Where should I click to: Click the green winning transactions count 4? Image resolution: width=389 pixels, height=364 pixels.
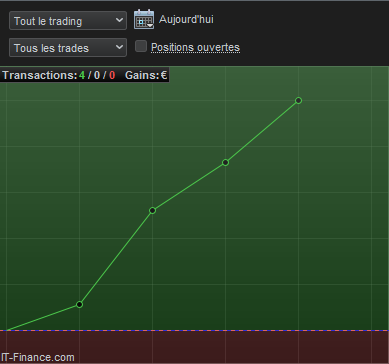[82, 75]
